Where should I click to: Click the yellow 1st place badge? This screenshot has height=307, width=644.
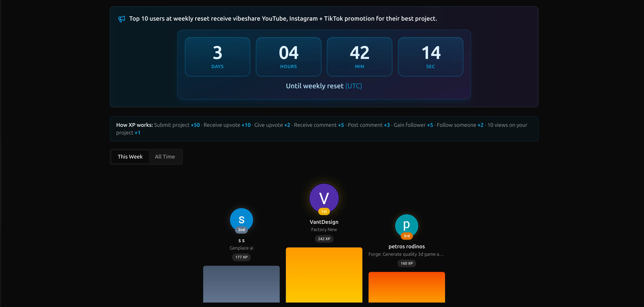324,211
